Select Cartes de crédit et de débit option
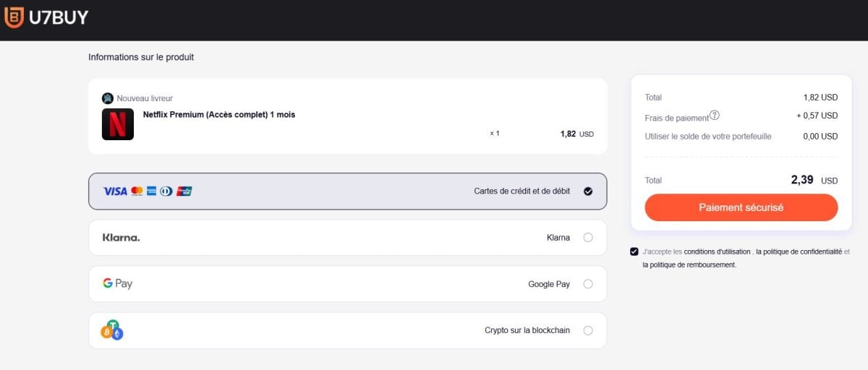This screenshot has height=370, width=868. (347, 192)
